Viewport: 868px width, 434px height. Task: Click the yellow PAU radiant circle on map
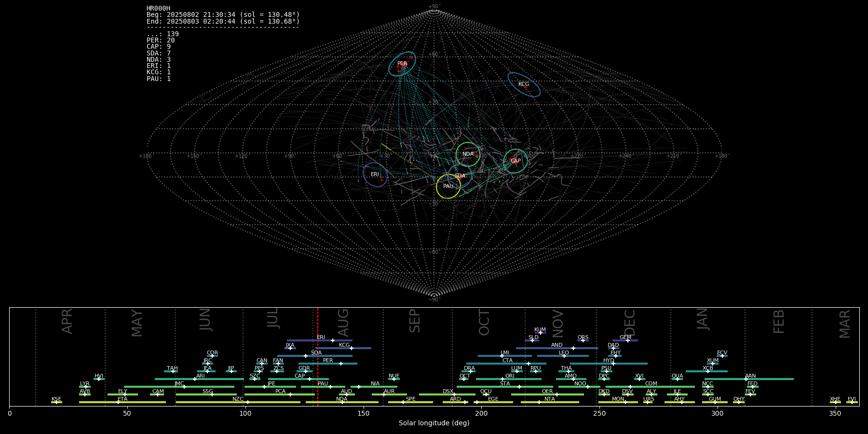[x=448, y=187]
